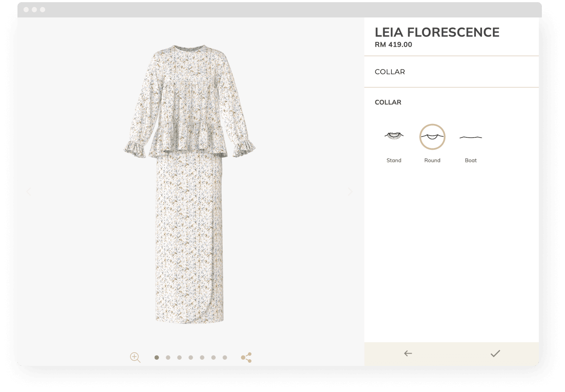The height and width of the screenshot is (392, 565).
Task: Click the share icon below the dress
Action: (246, 358)
